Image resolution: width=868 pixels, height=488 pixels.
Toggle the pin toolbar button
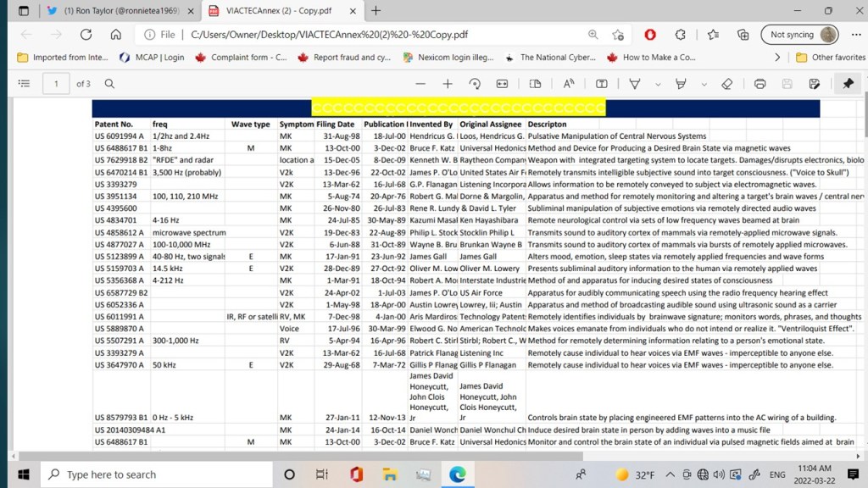[x=848, y=84]
